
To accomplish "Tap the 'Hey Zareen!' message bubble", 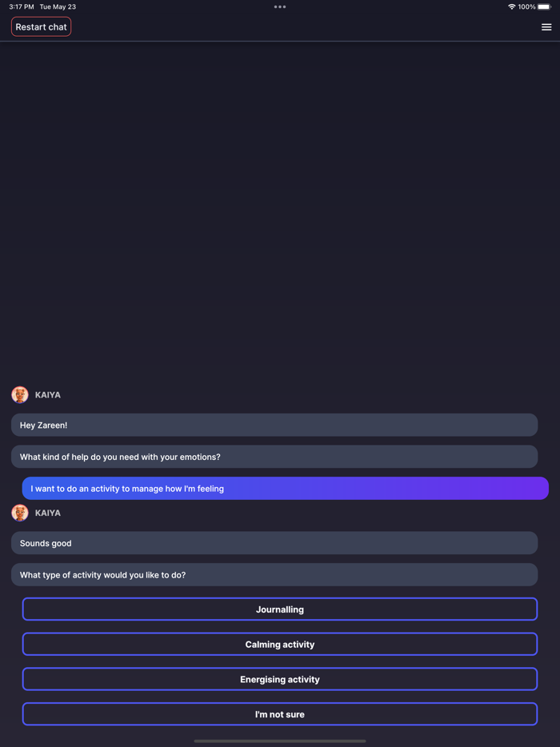I will [x=274, y=425].
